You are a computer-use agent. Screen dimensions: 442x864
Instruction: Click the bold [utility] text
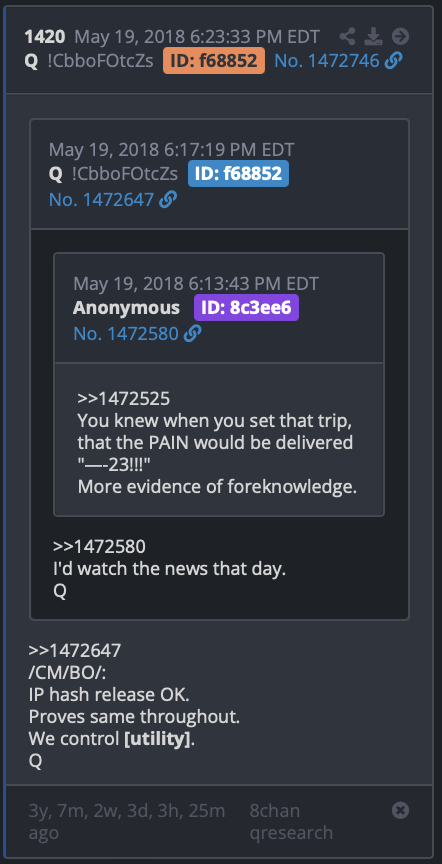(x=157, y=739)
